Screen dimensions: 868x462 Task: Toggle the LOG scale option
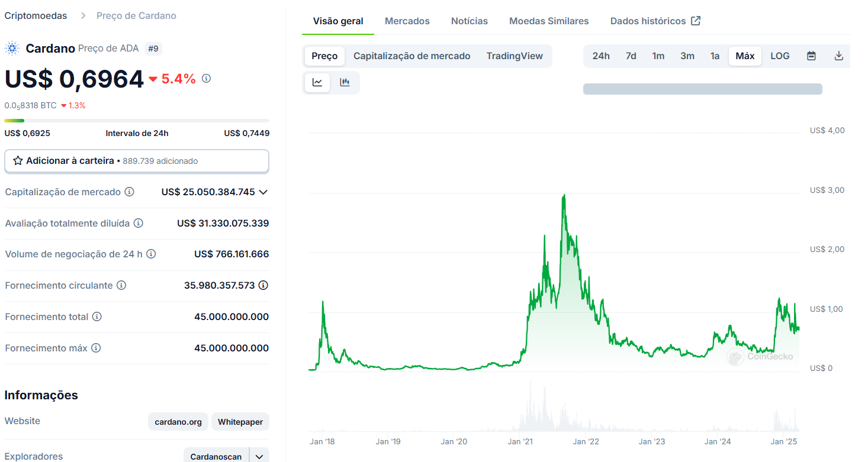780,56
